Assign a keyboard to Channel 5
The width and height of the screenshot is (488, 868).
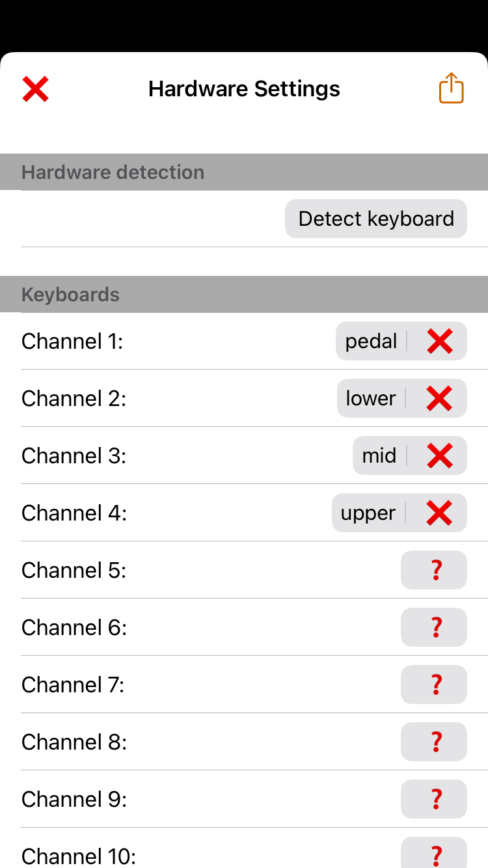pos(434,570)
